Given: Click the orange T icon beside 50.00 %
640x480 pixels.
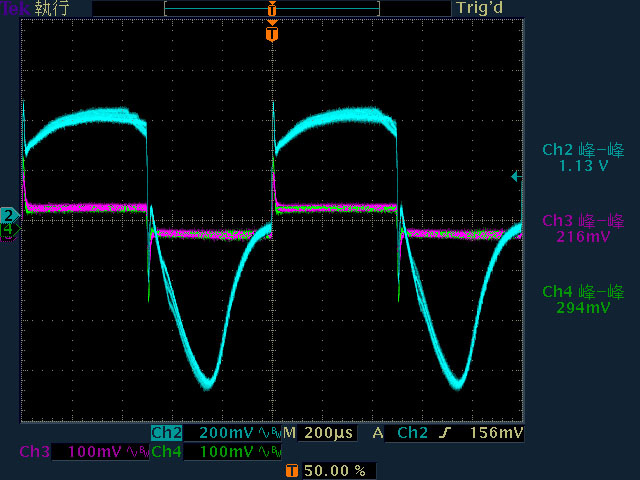Looking at the screenshot, I should 291,471.
